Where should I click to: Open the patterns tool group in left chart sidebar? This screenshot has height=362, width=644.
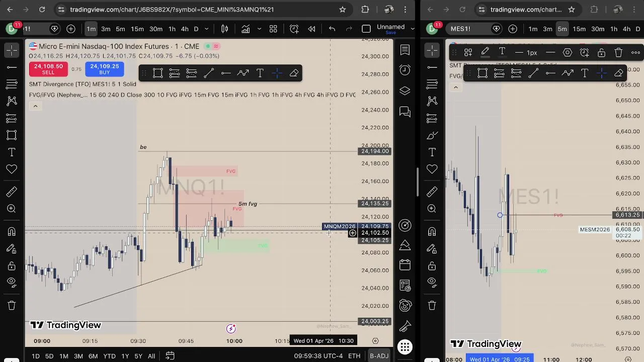(x=12, y=101)
